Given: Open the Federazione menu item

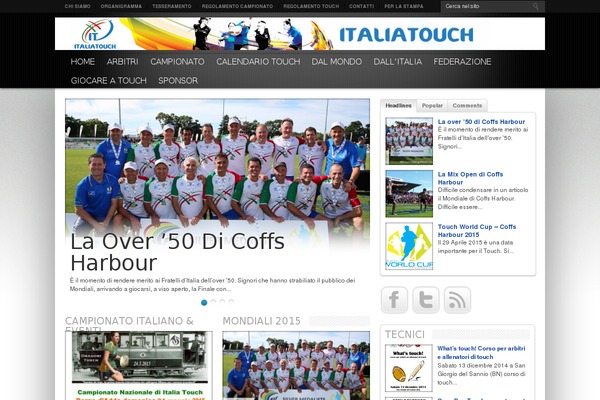Looking at the screenshot, I should [462, 62].
